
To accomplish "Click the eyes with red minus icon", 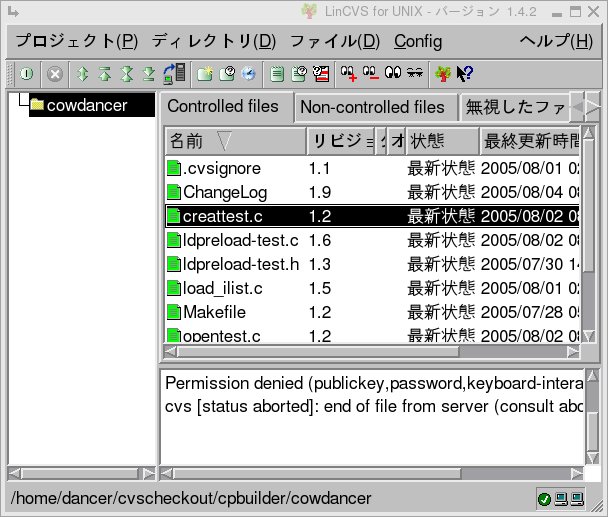I will pos(371,74).
